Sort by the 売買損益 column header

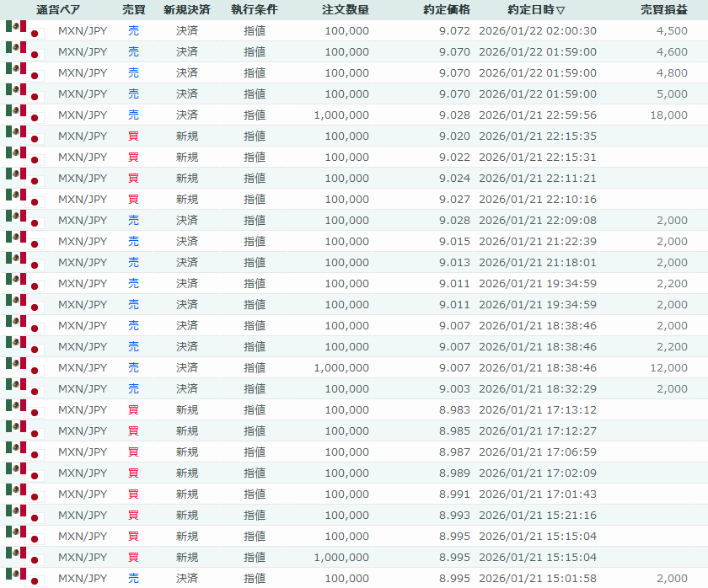[663, 10]
